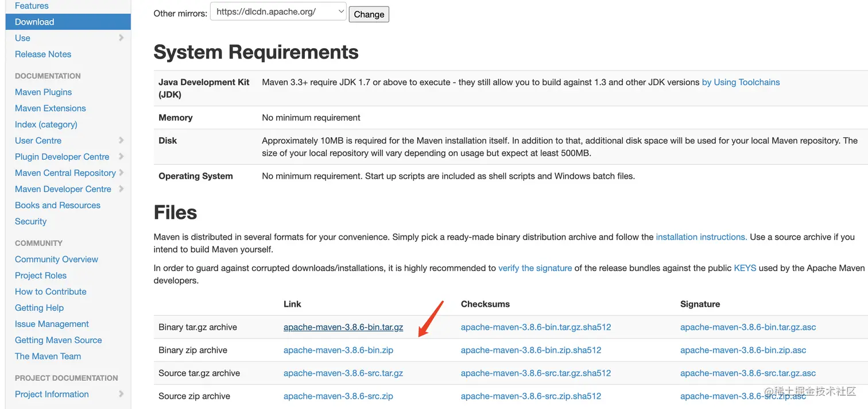Open the bin.tar.gz.asc signature link

tap(748, 327)
